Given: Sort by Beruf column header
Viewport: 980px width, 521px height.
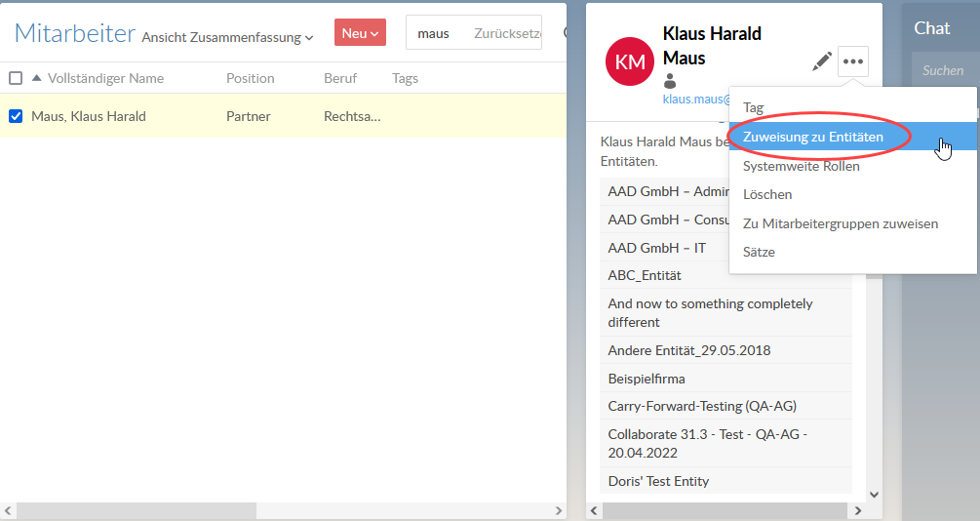Looking at the screenshot, I should [340, 78].
